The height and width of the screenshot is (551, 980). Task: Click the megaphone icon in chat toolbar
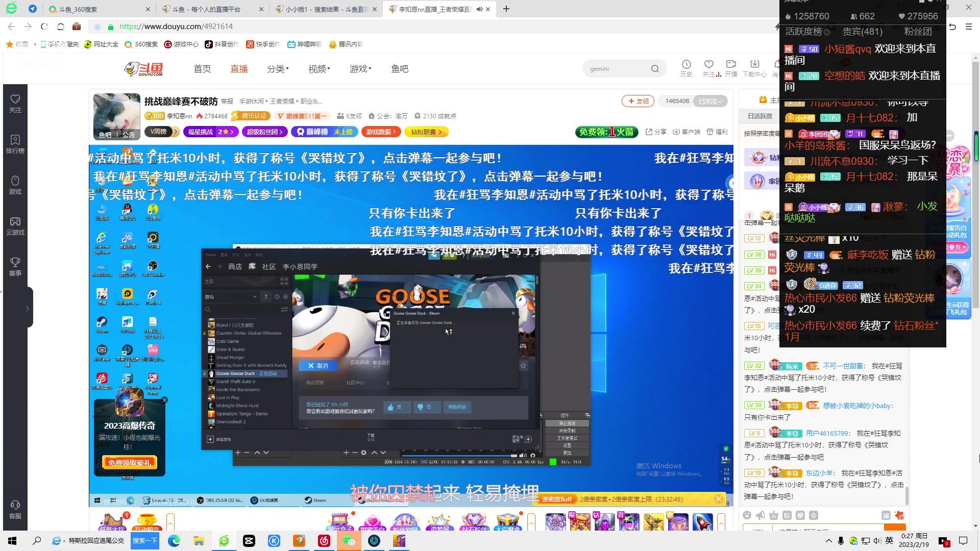click(x=761, y=515)
